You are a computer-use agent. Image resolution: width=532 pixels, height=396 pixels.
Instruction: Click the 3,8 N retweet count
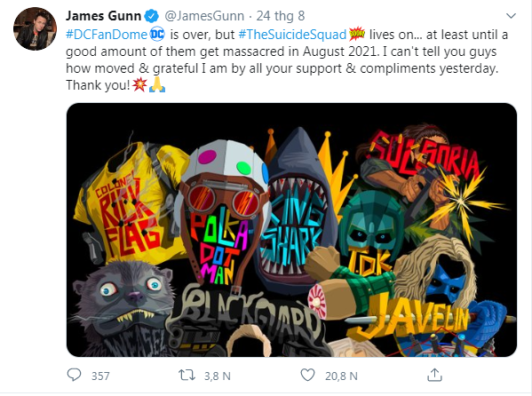pos(217,376)
